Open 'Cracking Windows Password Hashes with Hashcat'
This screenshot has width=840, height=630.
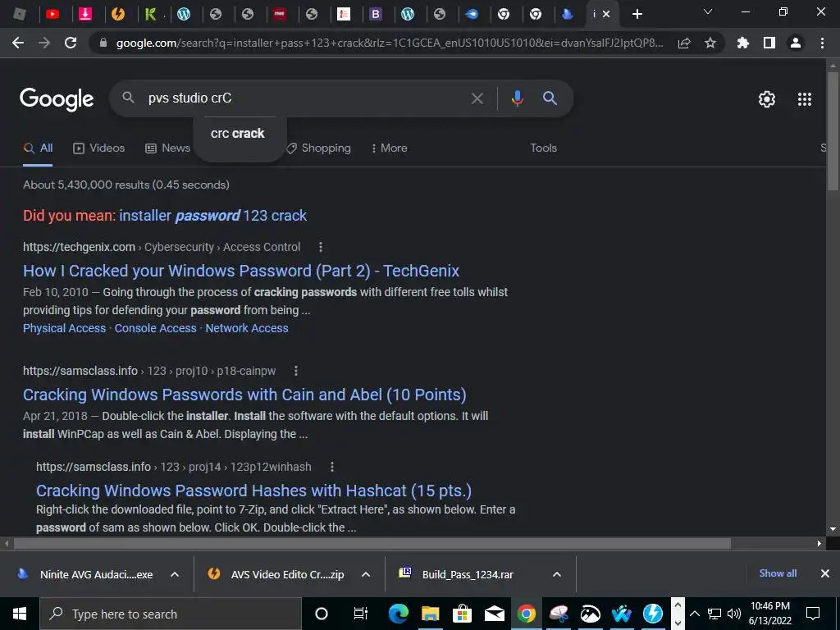pyautogui.click(x=254, y=491)
